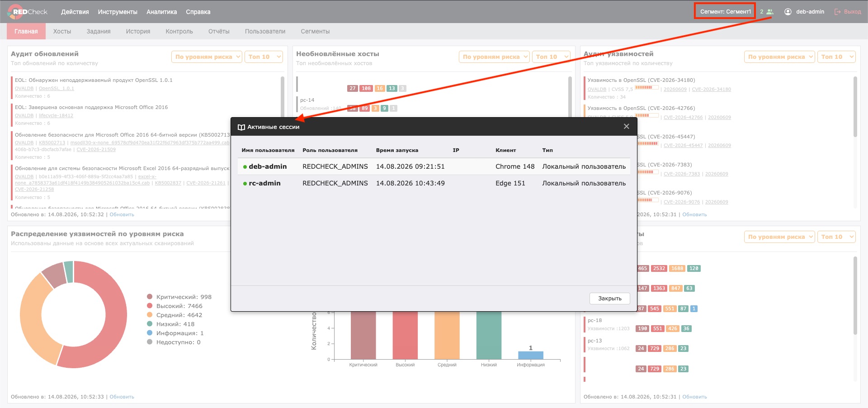Click the deb-admin username in header
Screen dimensions: 868x408
810,12
